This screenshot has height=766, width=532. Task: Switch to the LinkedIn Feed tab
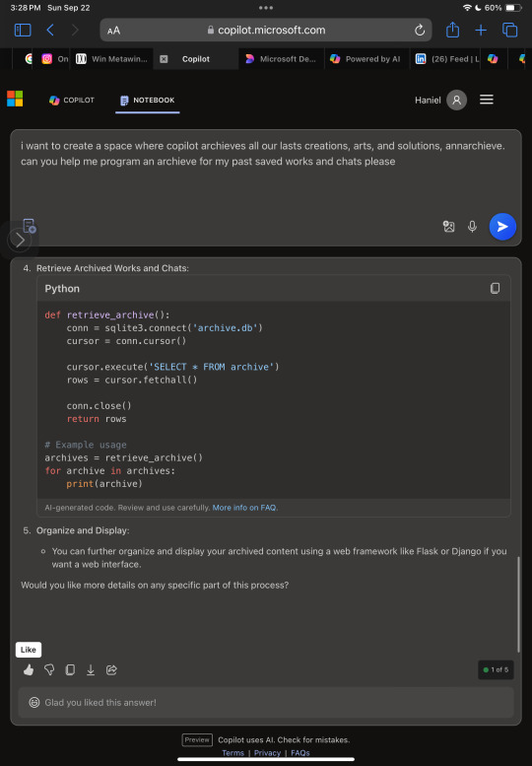pyautogui.click(x=446, y=59)
